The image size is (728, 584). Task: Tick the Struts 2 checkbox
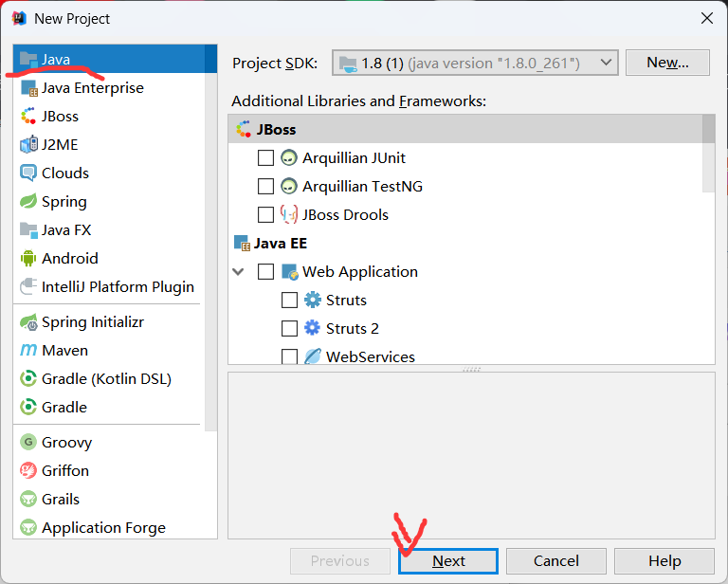coord(289,328)
